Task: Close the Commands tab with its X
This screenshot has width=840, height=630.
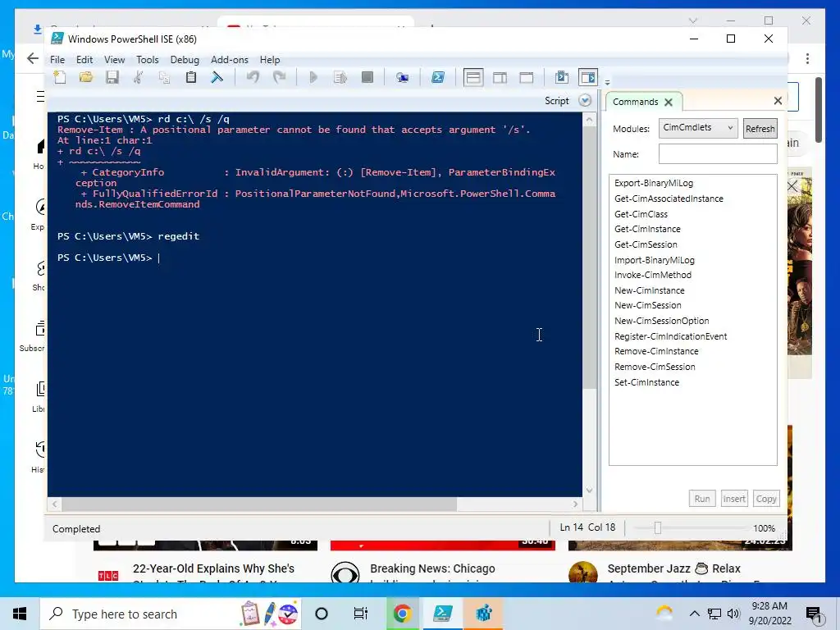Action: pyautogui.click(x=668, y=102)
